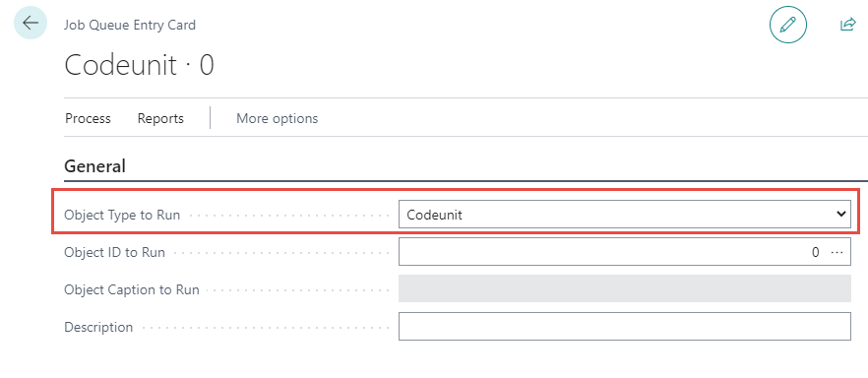Click the grayed Object Caption to Run field
Image resolution: width=868 pixels, height=378 pixels.
tap(624, 288)
